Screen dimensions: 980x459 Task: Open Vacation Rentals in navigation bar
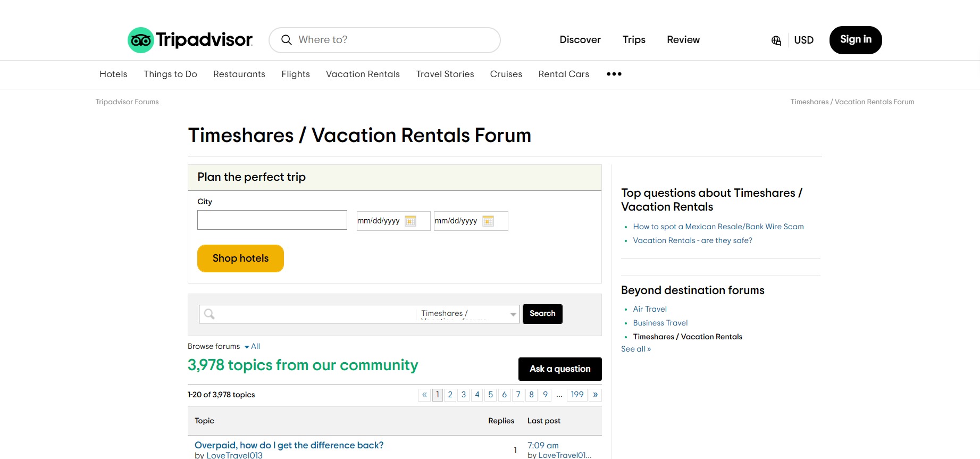[x=363, y=74]
